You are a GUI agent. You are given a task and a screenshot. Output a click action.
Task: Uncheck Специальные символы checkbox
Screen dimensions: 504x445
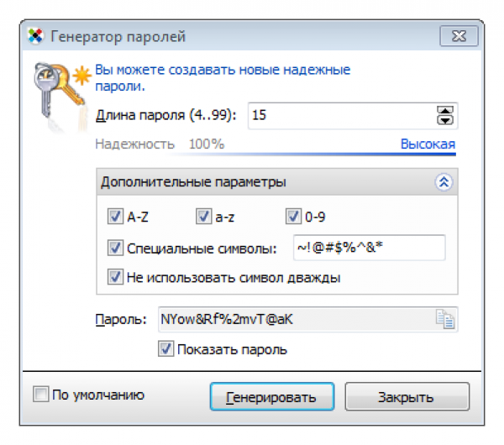[x=115, y=248]
